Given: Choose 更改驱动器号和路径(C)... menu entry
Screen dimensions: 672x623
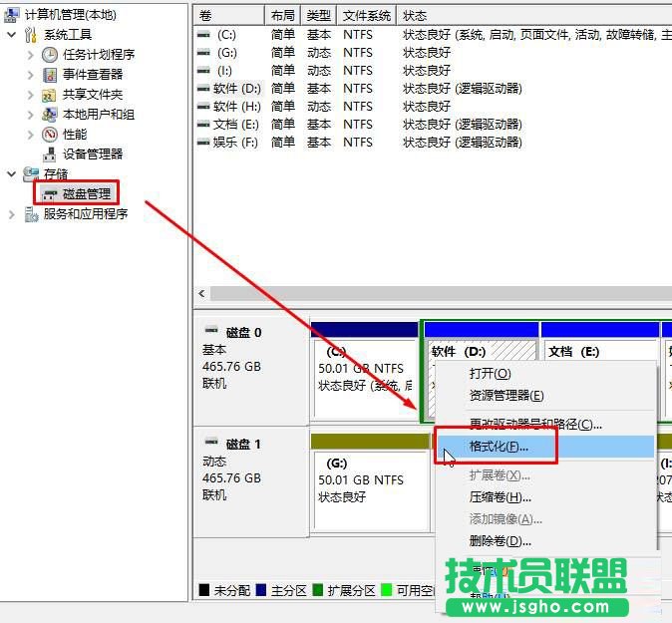Looking at the screenshot, I should click(544, 425).
